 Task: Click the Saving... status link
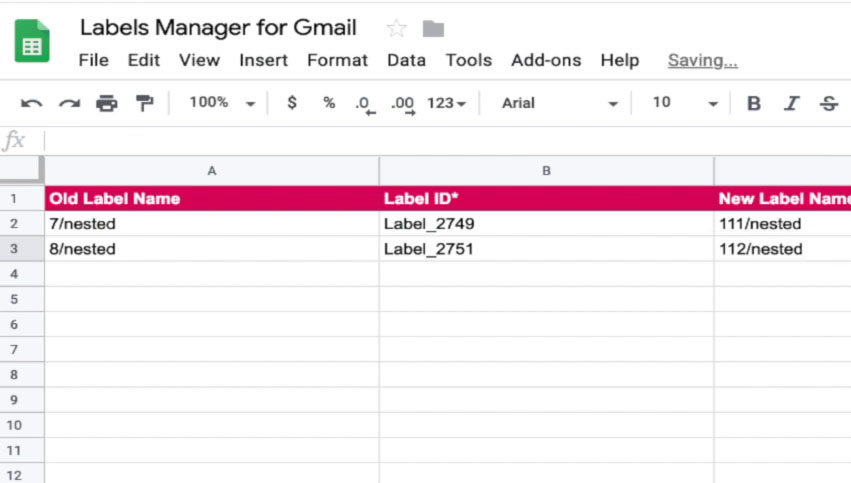(x=702, y=60)
